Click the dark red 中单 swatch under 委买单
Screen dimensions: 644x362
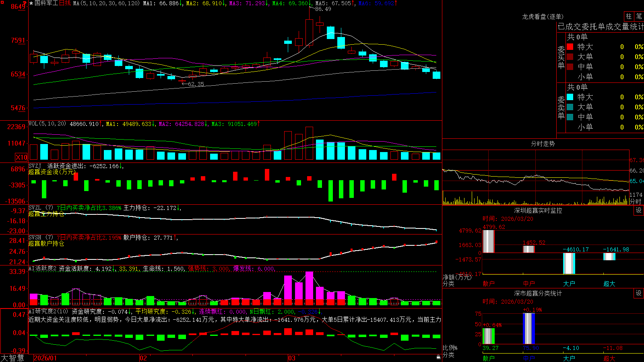[x=570, y=67]
